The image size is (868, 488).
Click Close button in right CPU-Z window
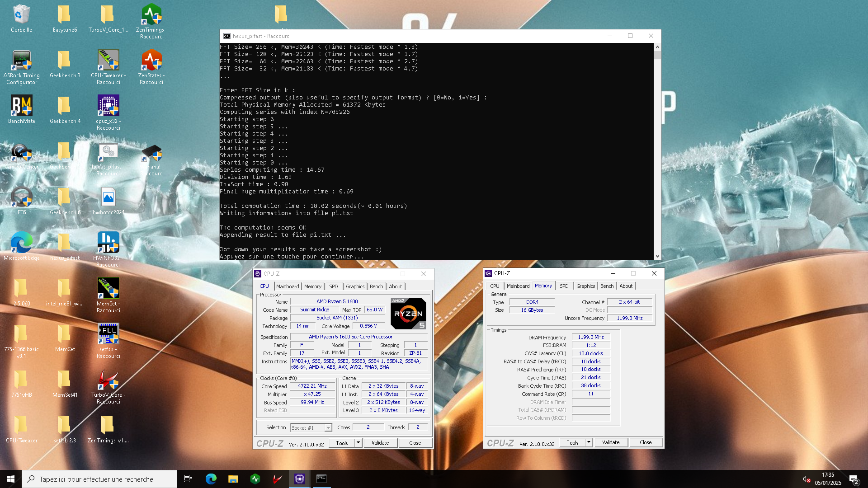point(646,442)
